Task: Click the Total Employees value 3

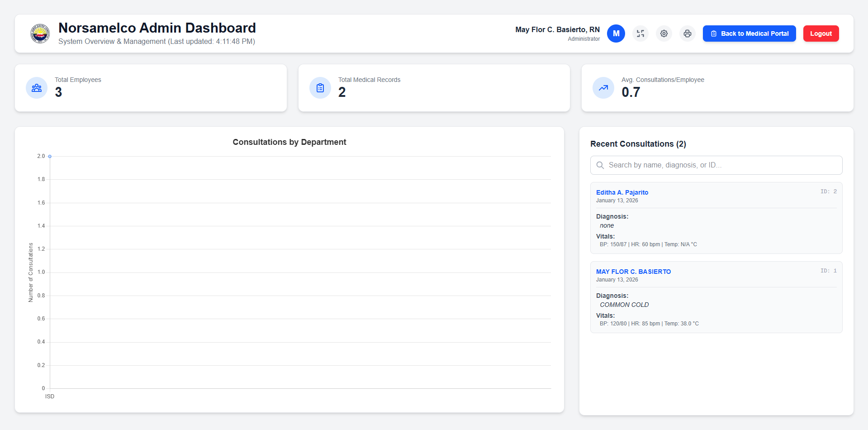Action: [x=58, y=92]
